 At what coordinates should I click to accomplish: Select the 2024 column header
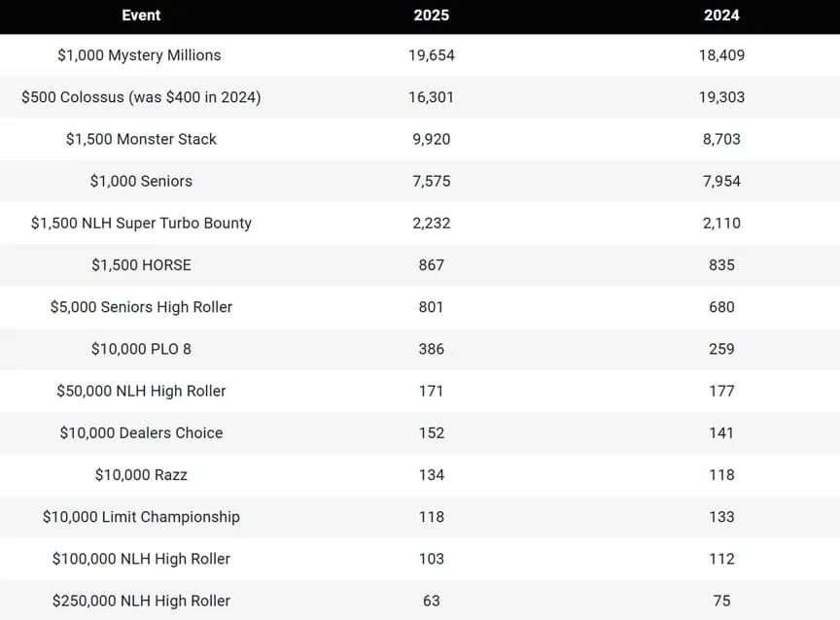[x=721, y=15]
